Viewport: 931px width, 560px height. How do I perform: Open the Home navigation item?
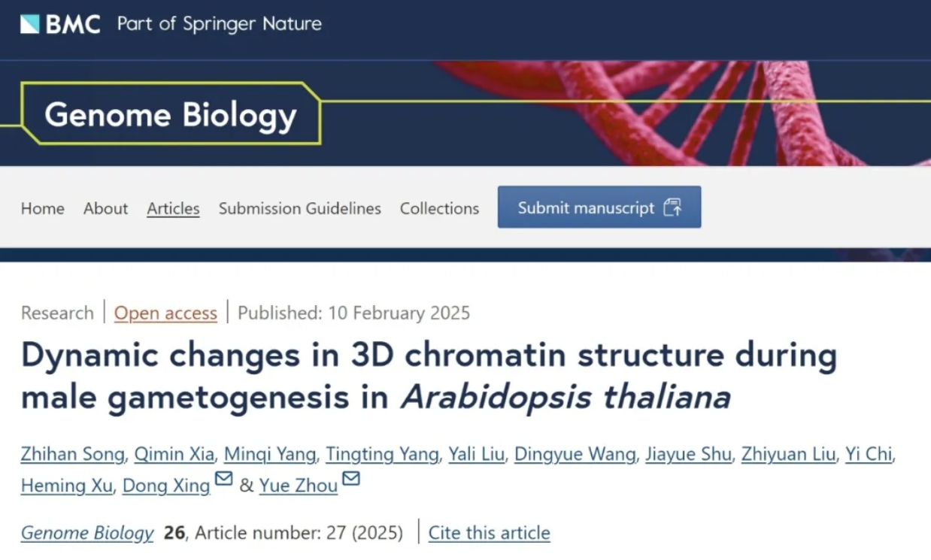[43, 208]
